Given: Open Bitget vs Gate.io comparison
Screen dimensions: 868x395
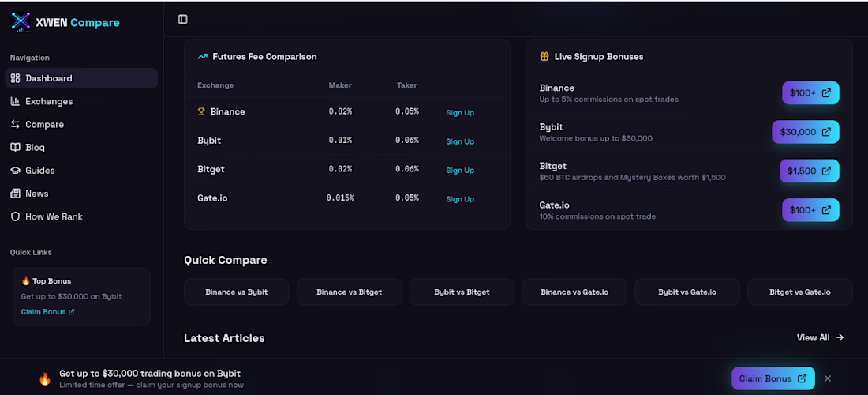Looking at the screenshot, I should (799, 292).
